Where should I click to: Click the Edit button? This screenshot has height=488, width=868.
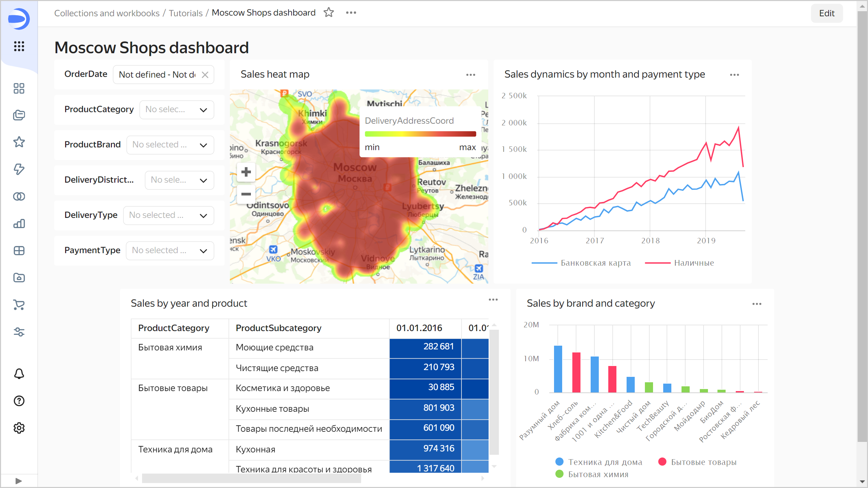[x=826, y=13]
